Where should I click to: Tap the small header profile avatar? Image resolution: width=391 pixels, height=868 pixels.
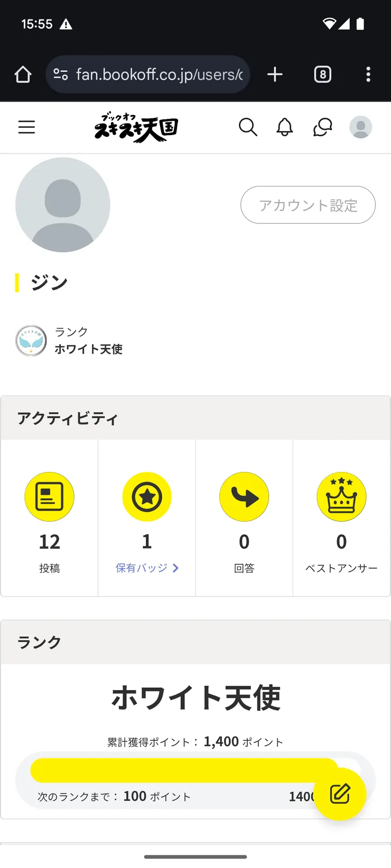tap(361, 127)
